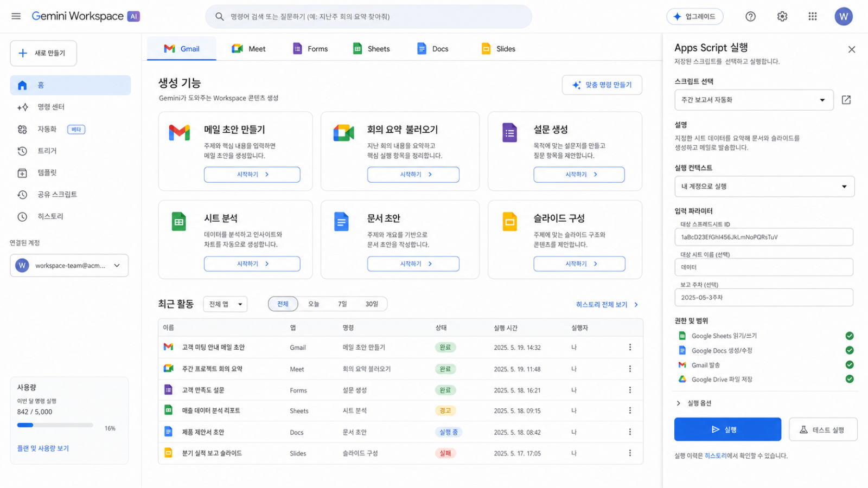Open the 스크립트 선택 dropdown
Viewport: 868px width, 488px height.
(754, 100)
